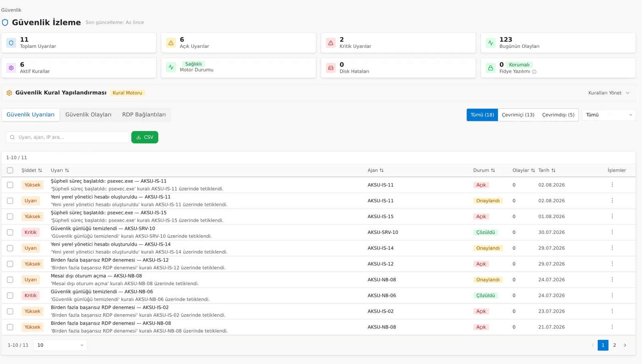Sort table by Şiddet column
The height and width of the screenshot is (364, 642).
tap(32, 170)
